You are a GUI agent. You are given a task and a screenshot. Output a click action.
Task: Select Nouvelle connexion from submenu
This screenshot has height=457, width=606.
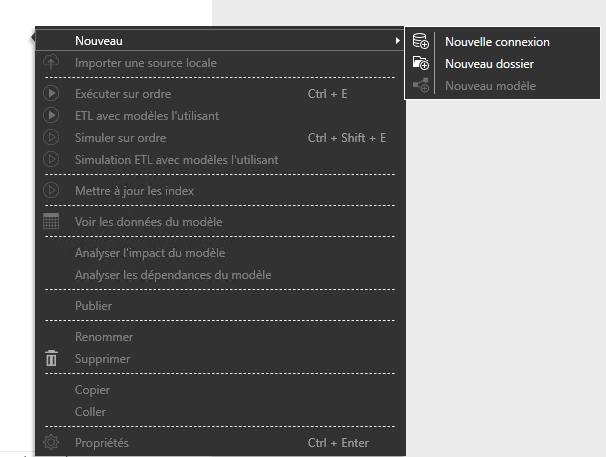[x=497, y=42]
